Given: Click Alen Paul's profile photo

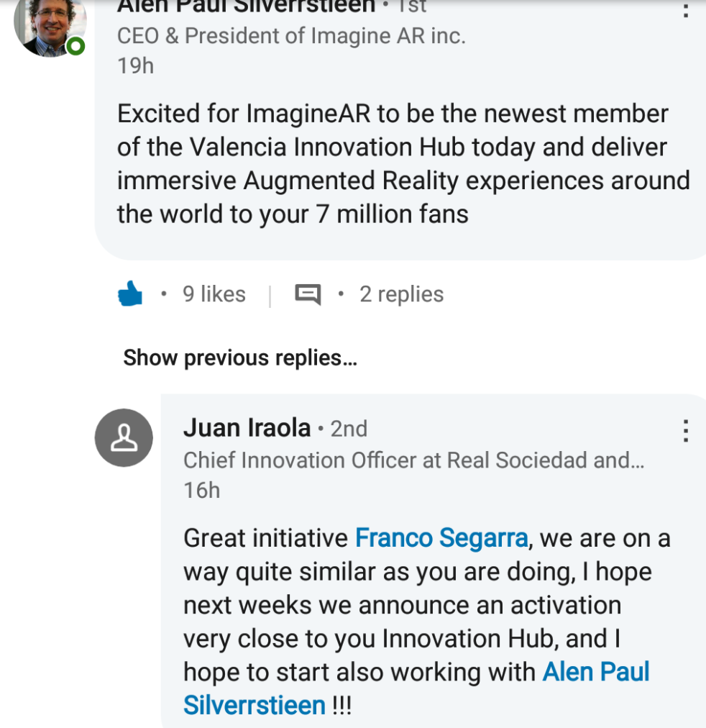Looking at the screenshot, I should pos(47,24).
